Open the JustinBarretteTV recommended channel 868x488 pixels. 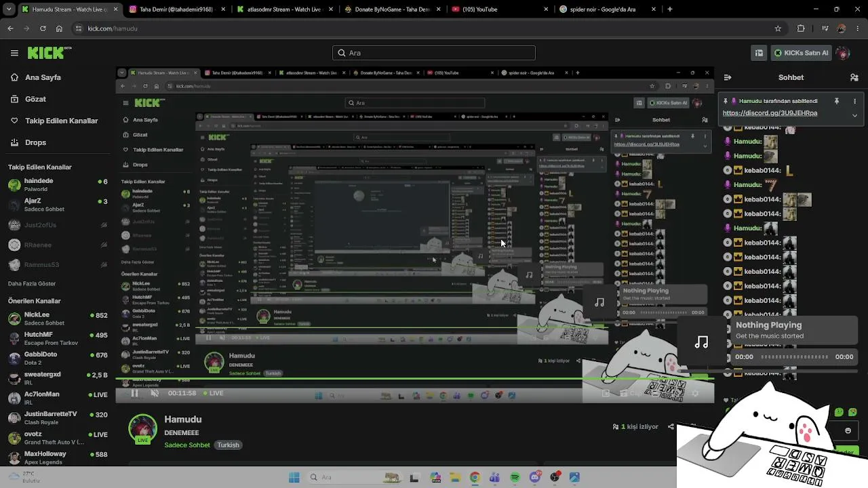(x=57, y=418)
